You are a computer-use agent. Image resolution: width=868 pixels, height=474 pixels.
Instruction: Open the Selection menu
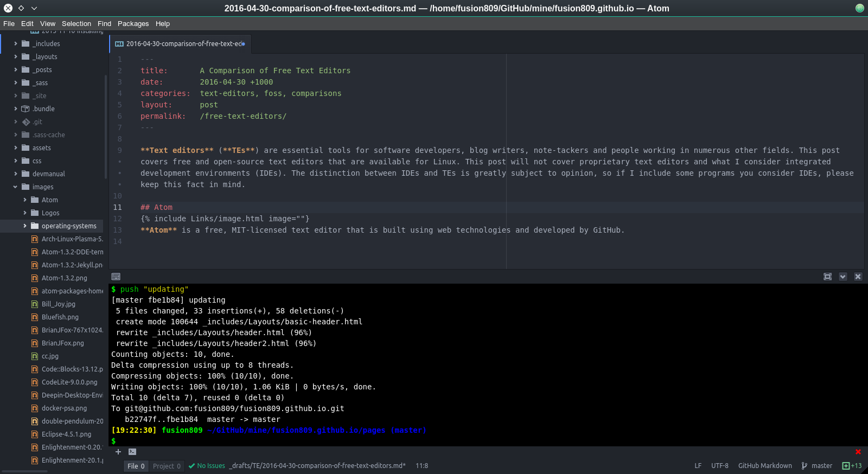[x=76, y=23]
